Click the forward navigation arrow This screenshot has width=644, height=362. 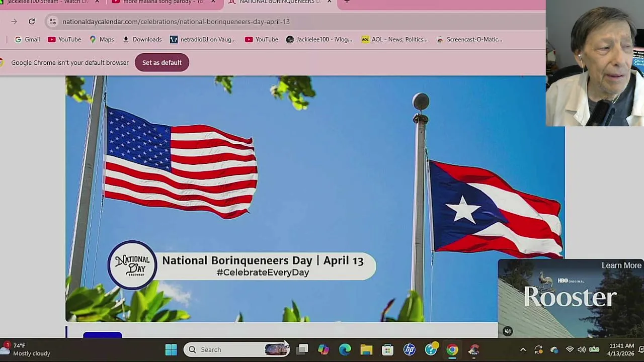14,22
